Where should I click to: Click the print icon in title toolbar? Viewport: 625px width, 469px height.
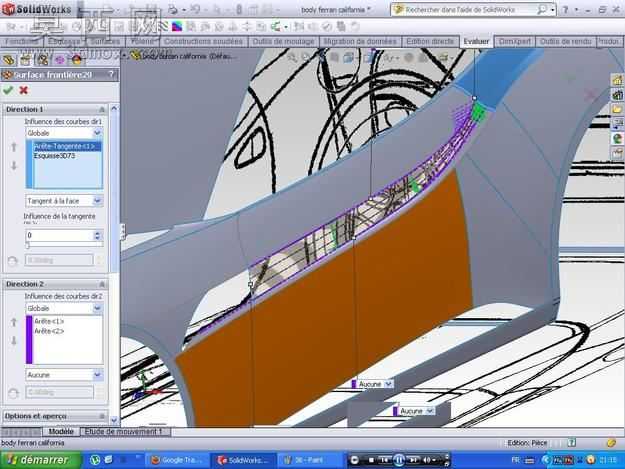pos(173,10)
